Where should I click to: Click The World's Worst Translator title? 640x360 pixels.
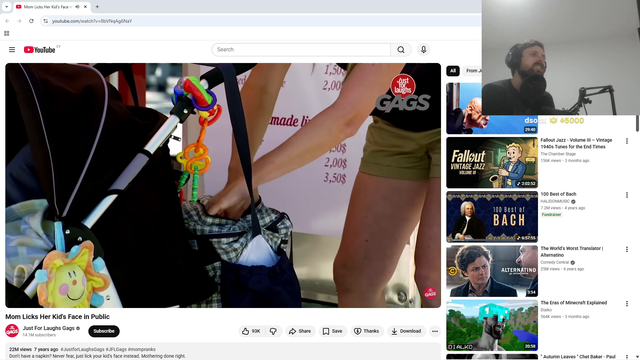click(571, 251)
